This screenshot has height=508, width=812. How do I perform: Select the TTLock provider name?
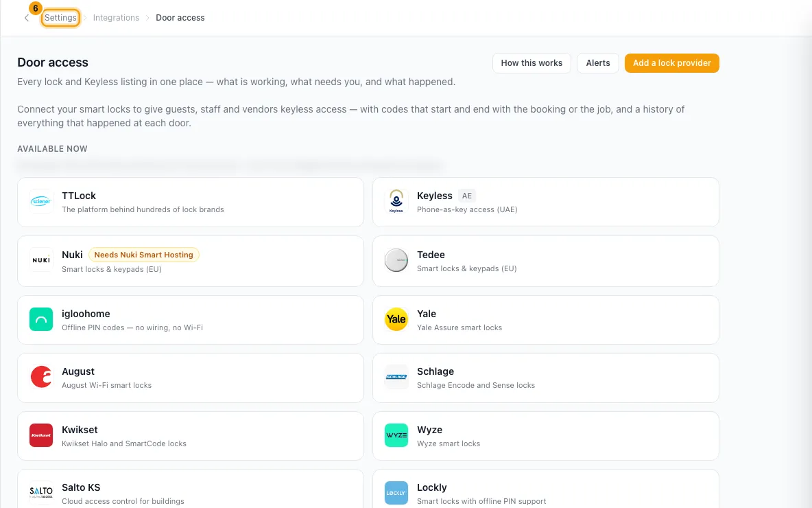pyautogui.click(x=79, y=196)
